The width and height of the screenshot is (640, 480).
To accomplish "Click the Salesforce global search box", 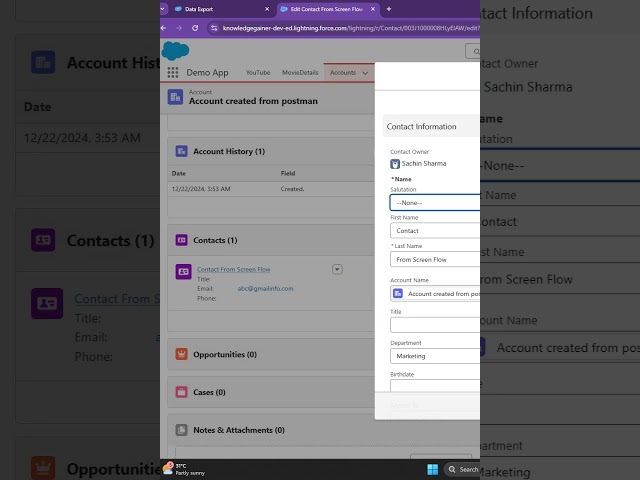I will [473, 51].
